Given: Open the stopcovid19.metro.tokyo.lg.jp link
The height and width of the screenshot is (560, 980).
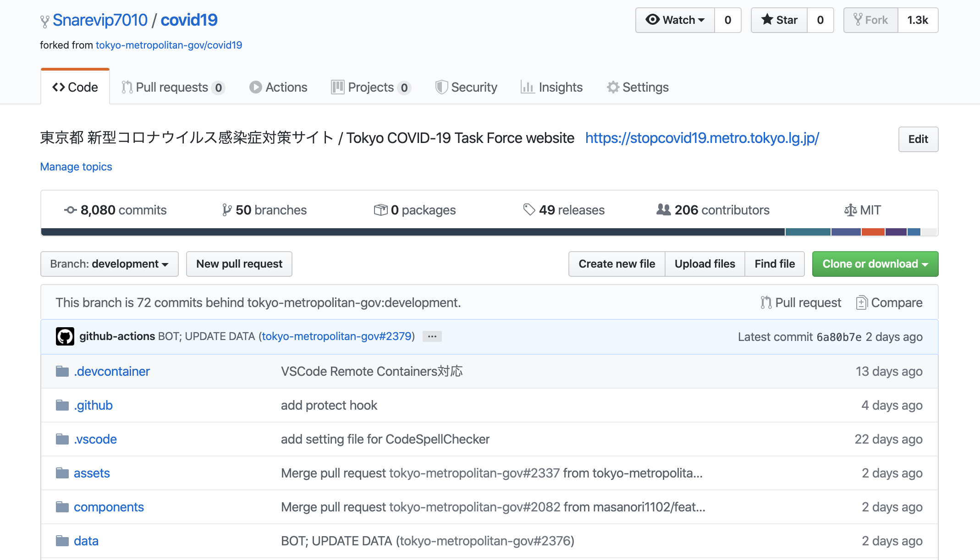Looking at the screenshot, I should tap(702, 138).
